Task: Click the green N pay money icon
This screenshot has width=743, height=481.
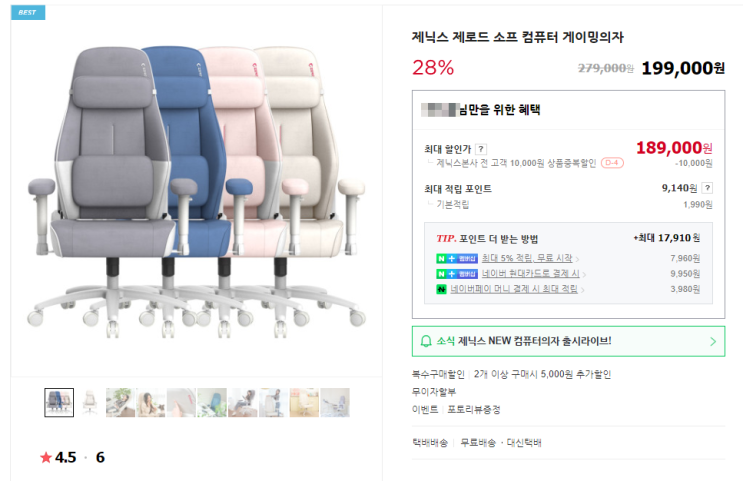Action: point(441,289)
